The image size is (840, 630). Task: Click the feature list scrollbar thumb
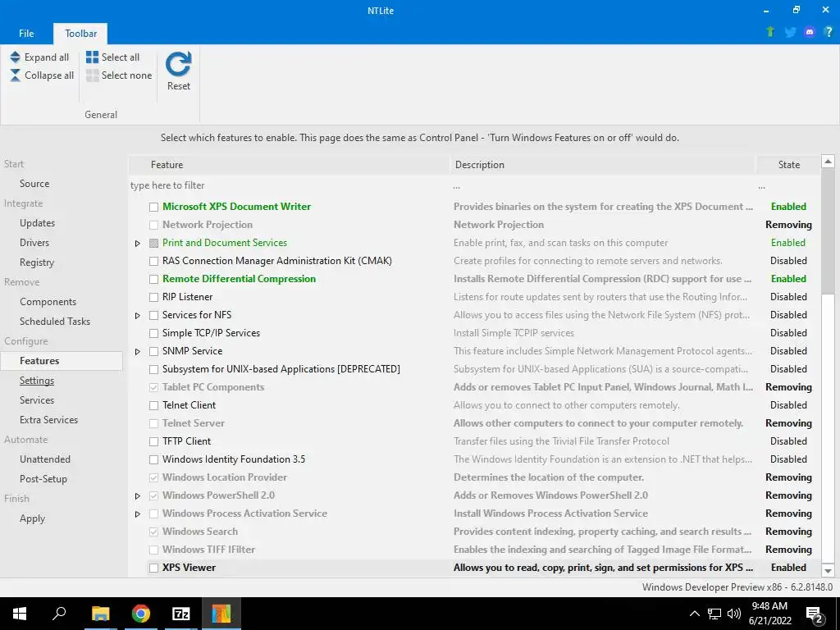click(x=828, y=231)
